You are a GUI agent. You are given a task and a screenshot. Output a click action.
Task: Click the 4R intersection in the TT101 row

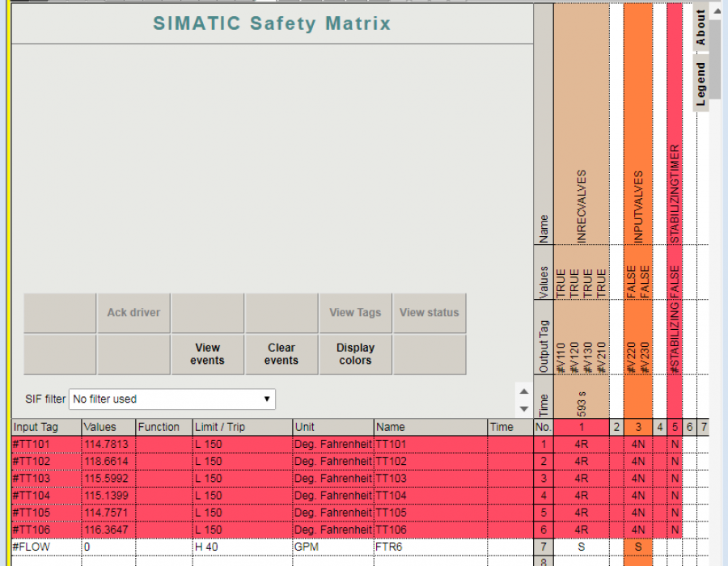coord(582,445)
